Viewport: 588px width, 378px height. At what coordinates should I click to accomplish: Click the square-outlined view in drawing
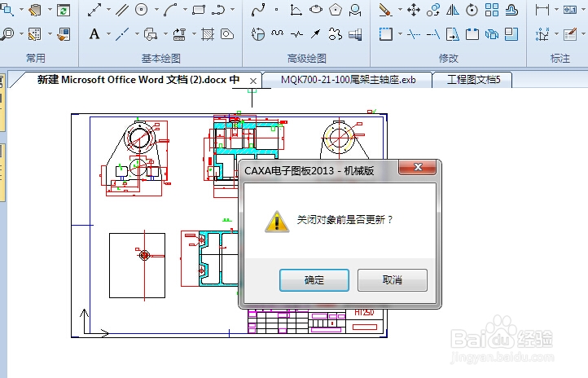click(x=138, y=266)
